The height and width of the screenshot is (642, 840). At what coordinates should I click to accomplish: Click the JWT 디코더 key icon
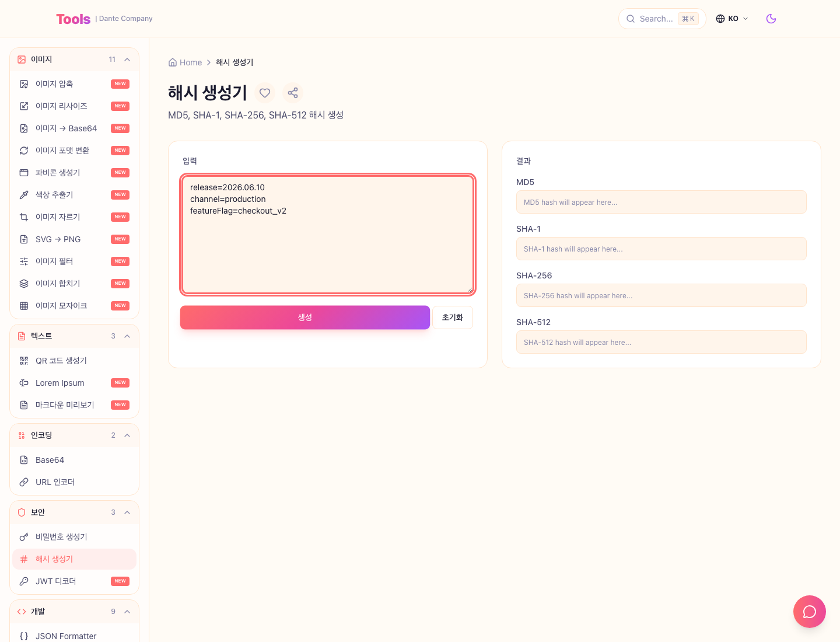(24, 581)
